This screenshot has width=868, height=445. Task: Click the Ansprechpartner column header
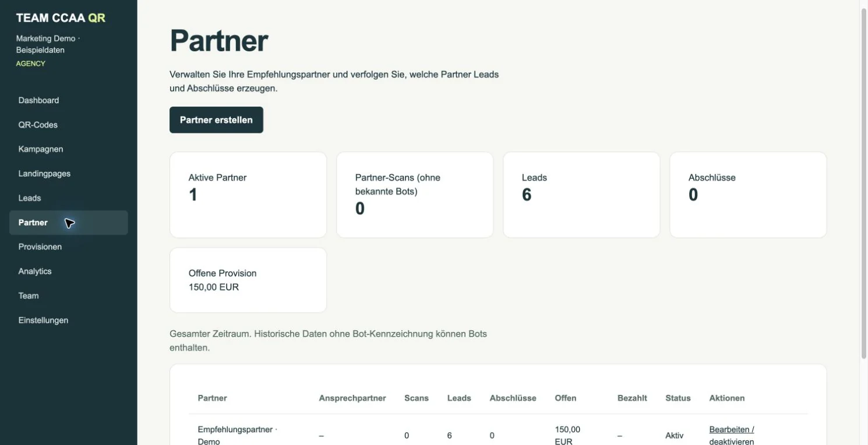click(x=352, y=398)
